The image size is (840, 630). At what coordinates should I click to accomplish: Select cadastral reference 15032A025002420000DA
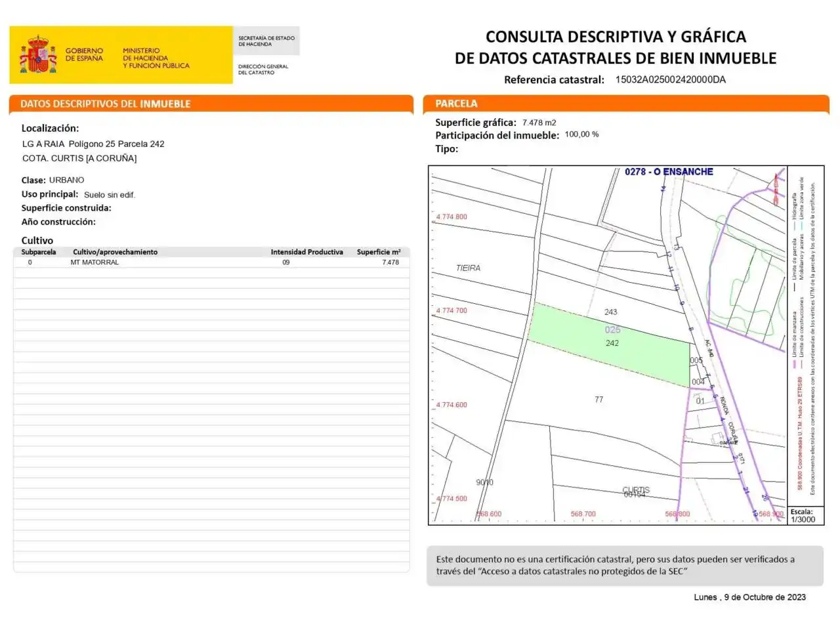pyautogui.click(x=671, y=80)
